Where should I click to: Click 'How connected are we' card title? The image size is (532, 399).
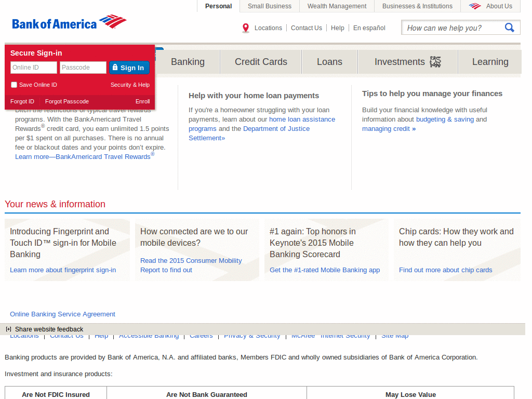coord(194,237)
